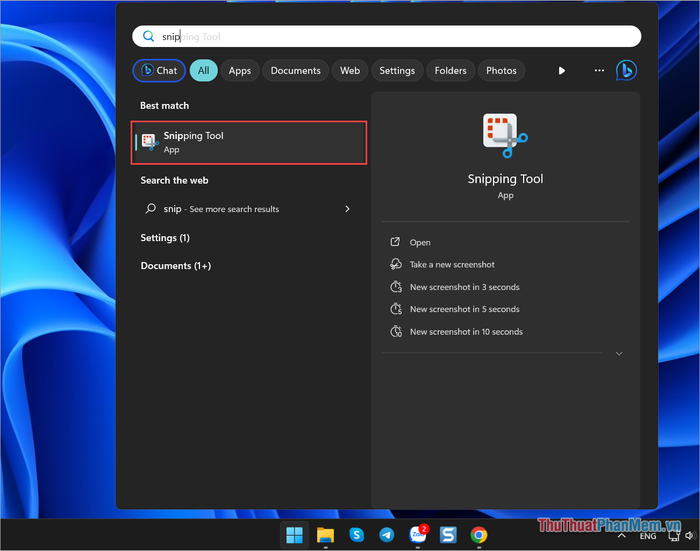Click the Windows Start button on taskbar
The image size is (700, 551).
294,534
